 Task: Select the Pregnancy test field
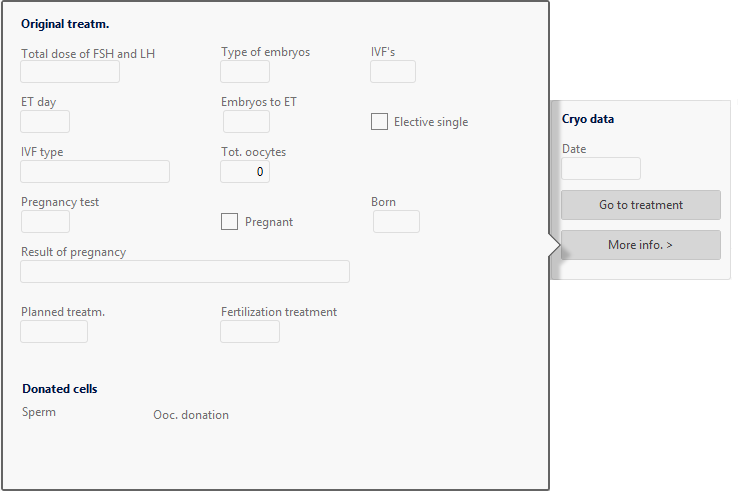pos(45,221)
